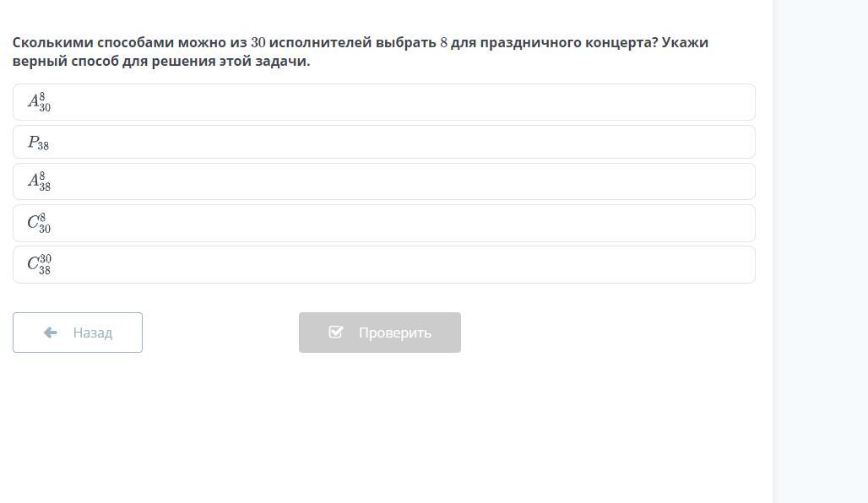Submit the answer with Проверить button
This screenshot has height=503, width=868.
[380, 333]
